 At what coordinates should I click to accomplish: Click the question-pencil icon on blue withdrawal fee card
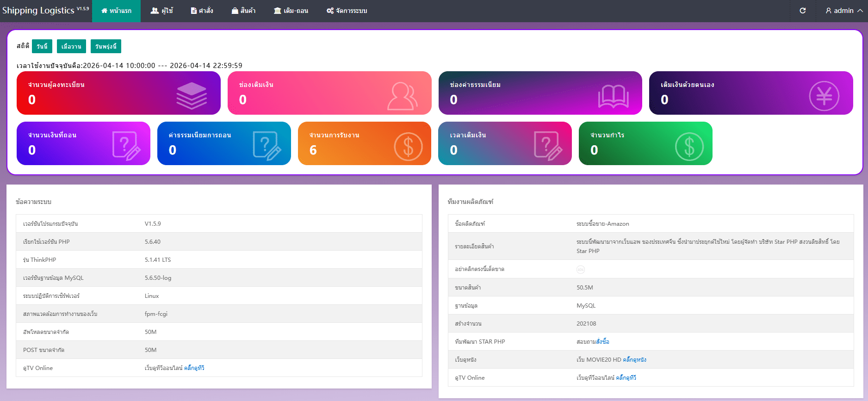pyautogui.click(x=267, y=146)
